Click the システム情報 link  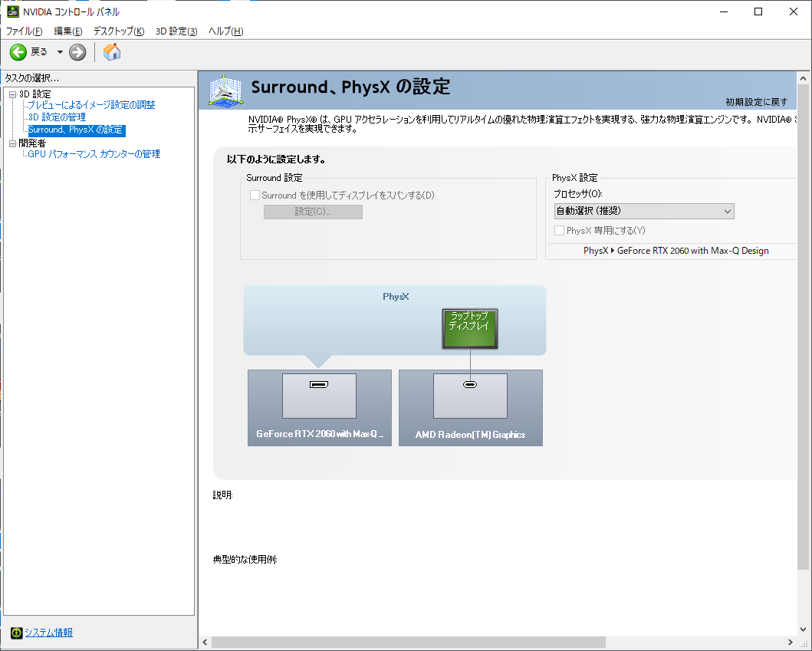point(48,633)
